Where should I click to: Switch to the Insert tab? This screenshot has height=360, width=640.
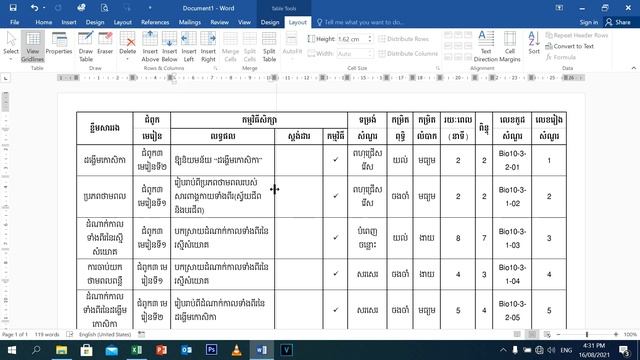click(69, 22)
